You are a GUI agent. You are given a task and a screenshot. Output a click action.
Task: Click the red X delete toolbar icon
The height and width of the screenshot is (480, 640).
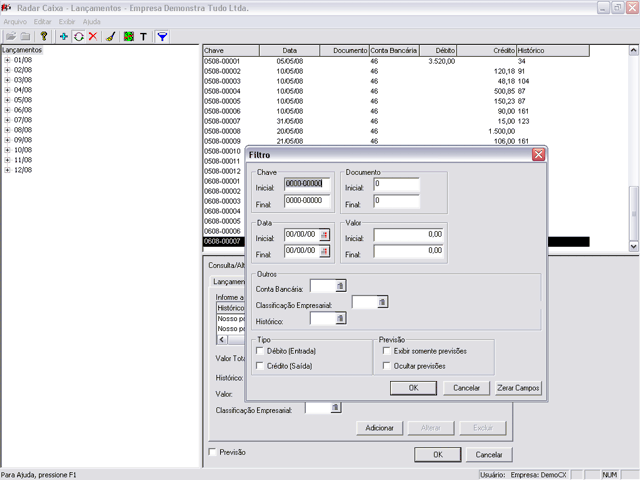93,36
